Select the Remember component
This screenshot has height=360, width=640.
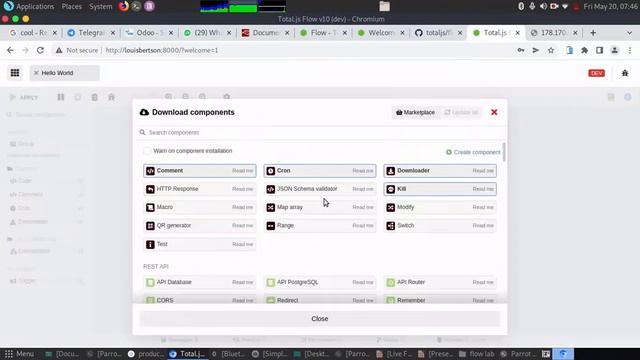point(440,300)
